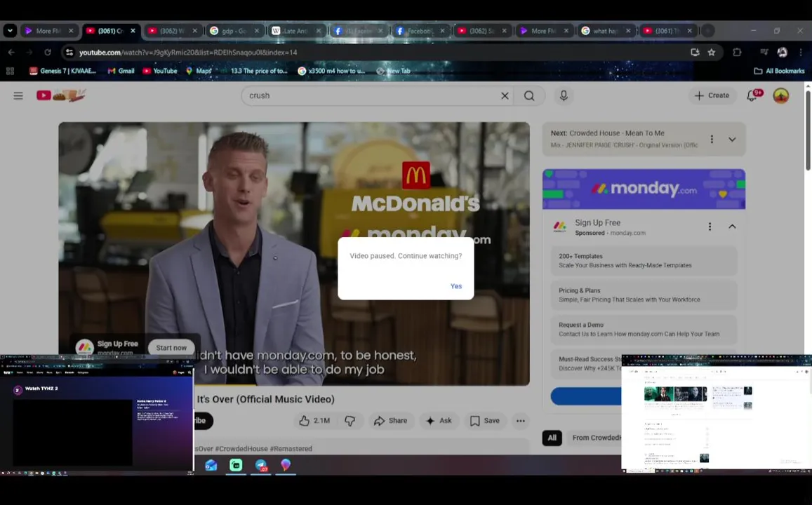Open the Request a Demo ad link

click(644, 330)
